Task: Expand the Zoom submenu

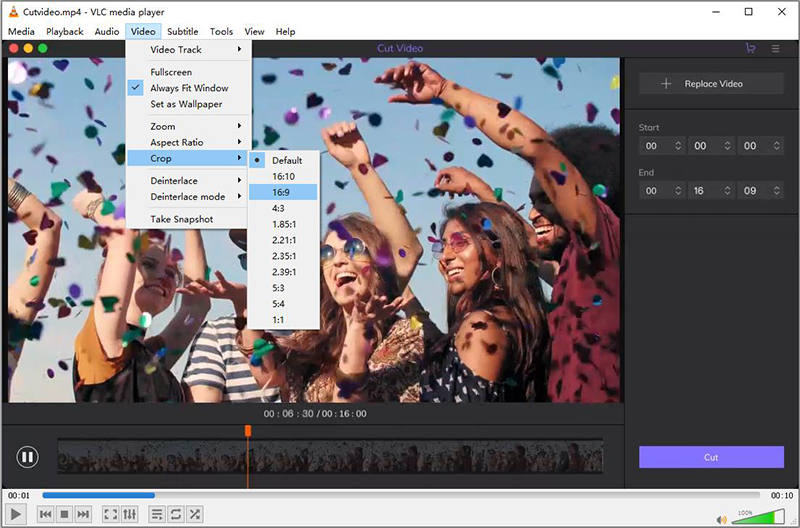Action: click(x=187, y=127)
